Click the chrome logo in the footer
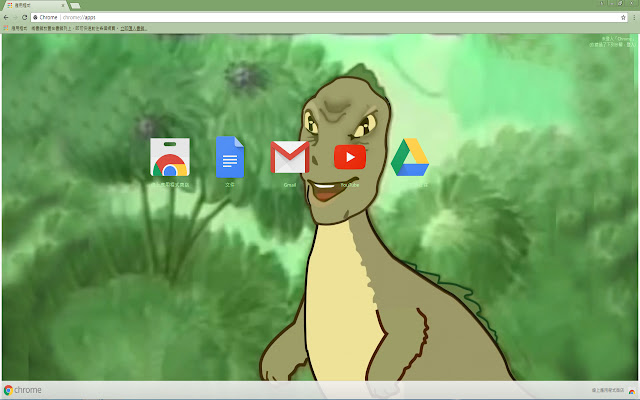 click(x=23, y=390)
